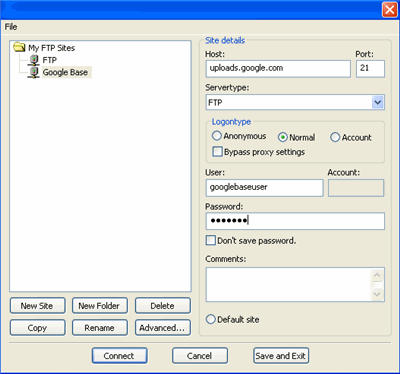Click the Delete button
400x374 pixels.
(x=163, y=306)
